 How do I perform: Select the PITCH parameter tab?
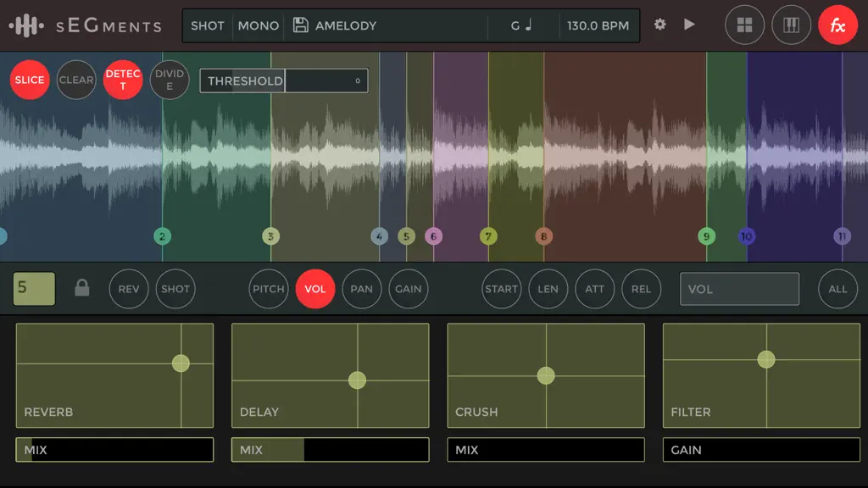[269, 289]
